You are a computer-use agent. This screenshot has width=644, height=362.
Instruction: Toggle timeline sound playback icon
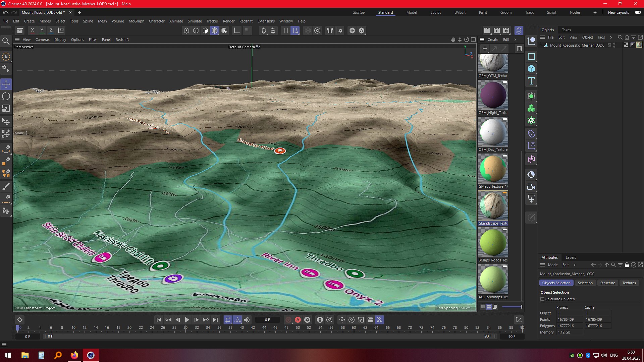pos(247,320)
